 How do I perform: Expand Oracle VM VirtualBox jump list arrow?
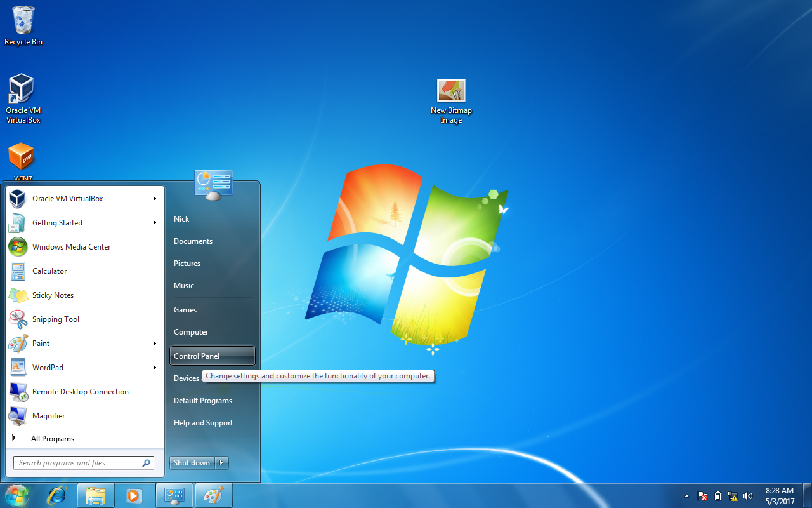tap(154, 199)
